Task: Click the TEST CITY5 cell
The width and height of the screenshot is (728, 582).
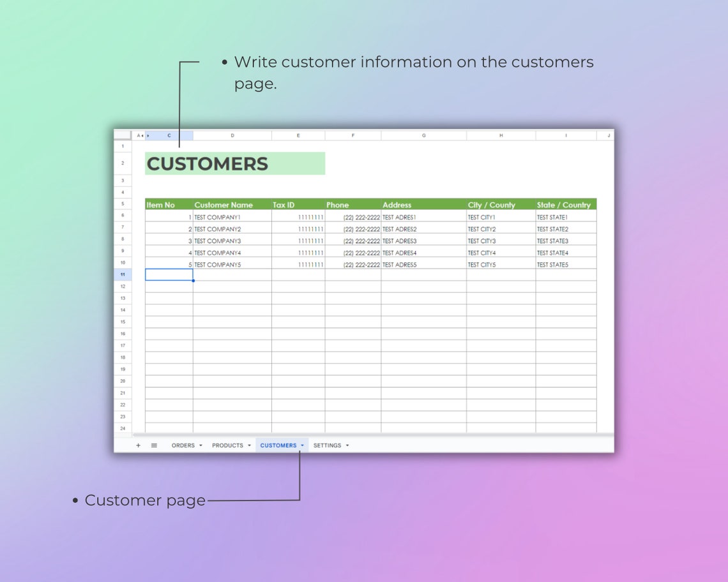Action: tap(482, 264)
